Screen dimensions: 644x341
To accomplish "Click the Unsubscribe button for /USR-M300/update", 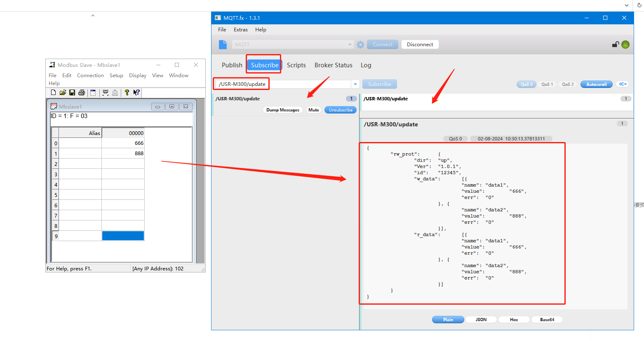I will click(x=341, y=110).
